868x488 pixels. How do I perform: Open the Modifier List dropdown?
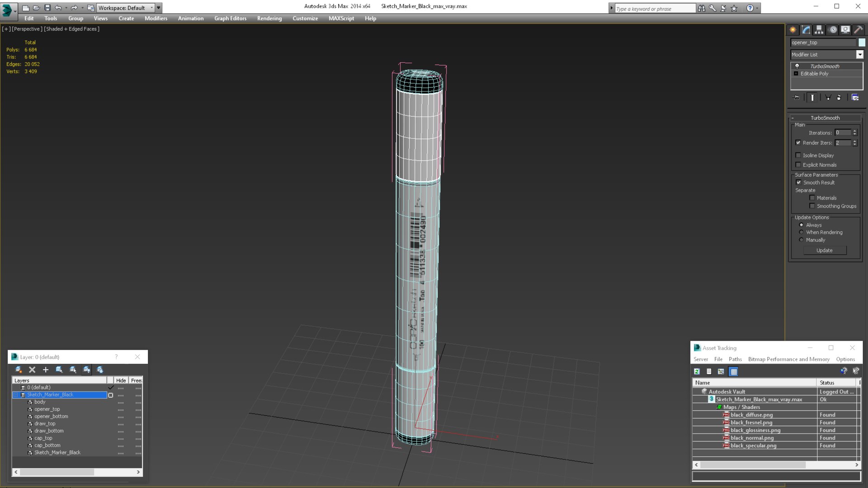[x=859, y=55]
